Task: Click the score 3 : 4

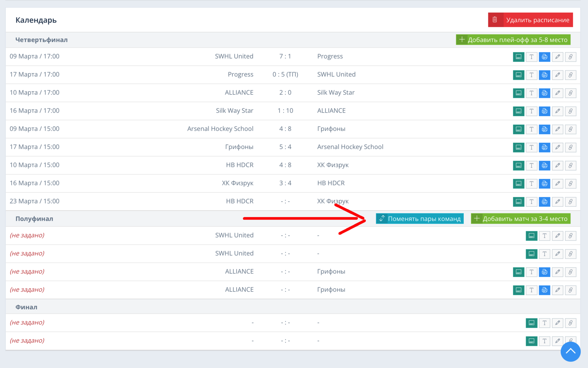Action: [285, 183]
